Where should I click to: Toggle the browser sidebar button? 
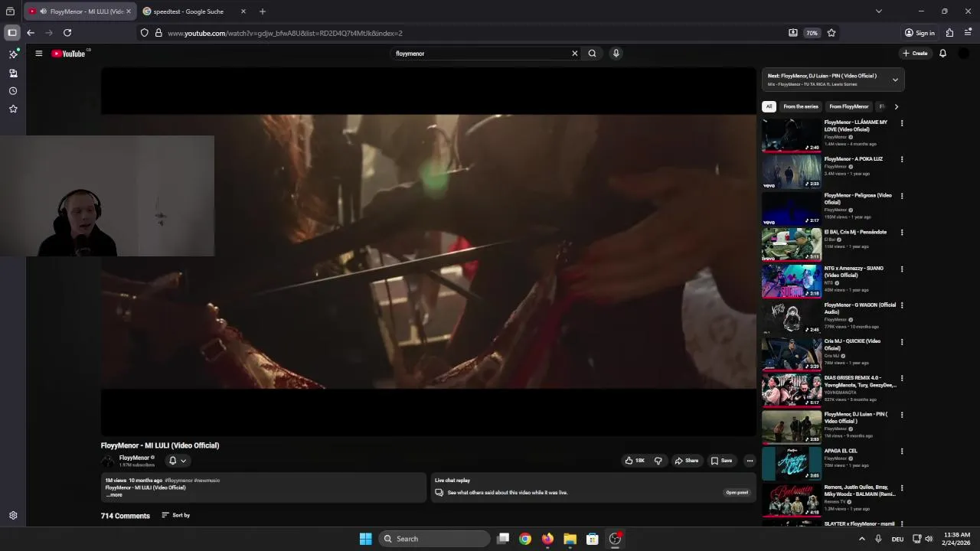12,33
